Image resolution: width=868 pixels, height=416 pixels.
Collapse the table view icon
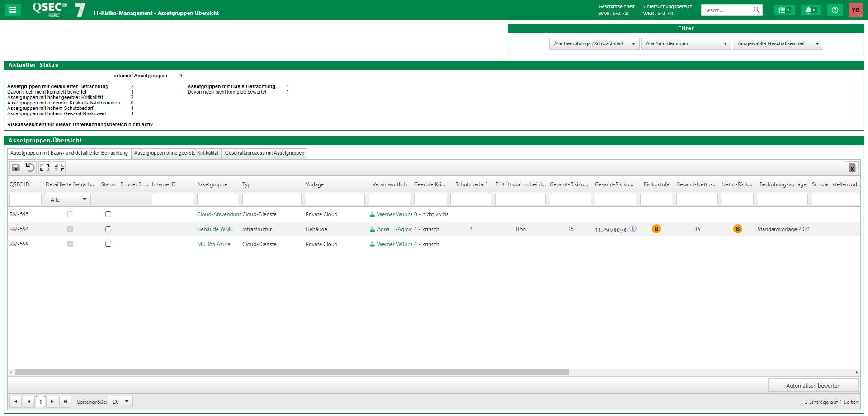tap(59, 168)
